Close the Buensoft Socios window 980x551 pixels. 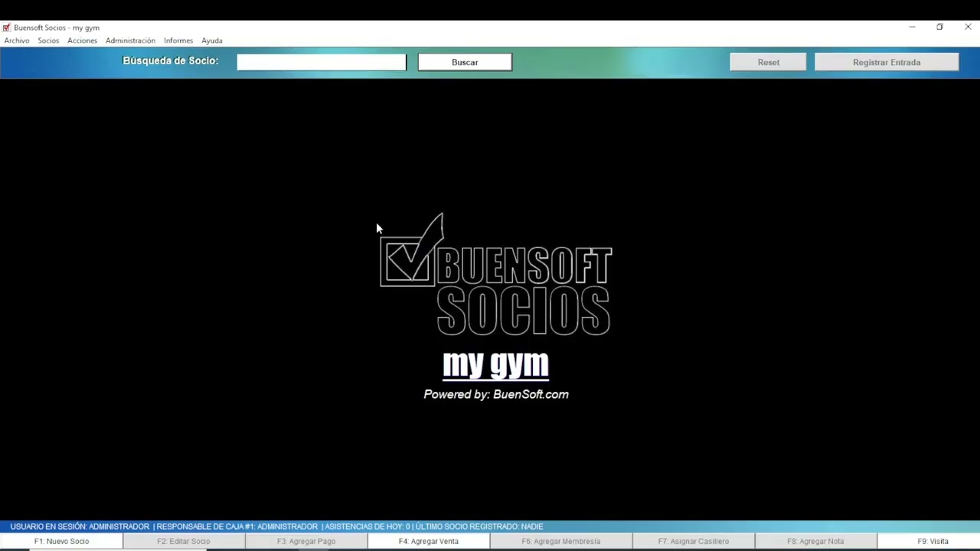click(x=968, y=27)
